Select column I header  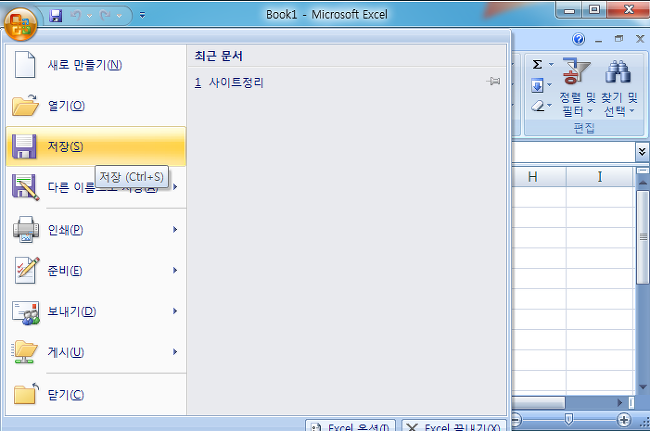(599, 177)
